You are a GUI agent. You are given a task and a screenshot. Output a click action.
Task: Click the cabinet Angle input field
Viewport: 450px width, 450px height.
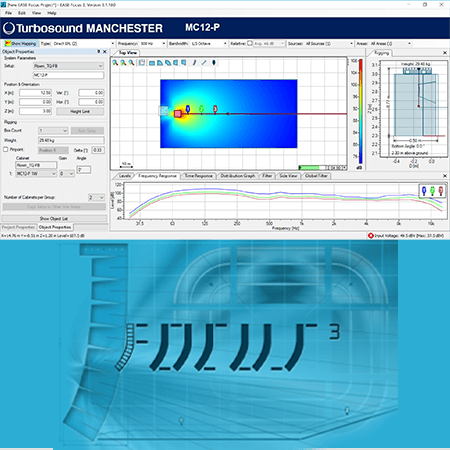point(83,170)
